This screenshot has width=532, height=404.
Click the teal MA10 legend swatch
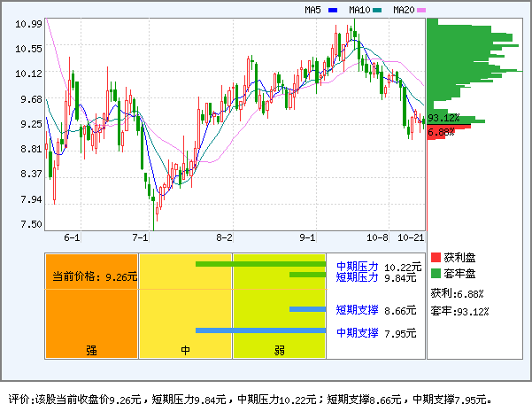click(x=377, y=10)
